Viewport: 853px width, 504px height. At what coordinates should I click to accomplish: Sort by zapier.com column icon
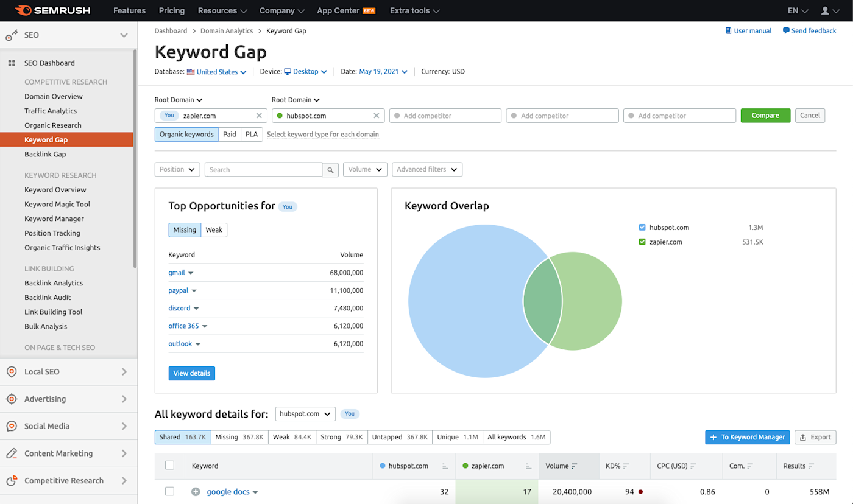click(x=529, y=466)
